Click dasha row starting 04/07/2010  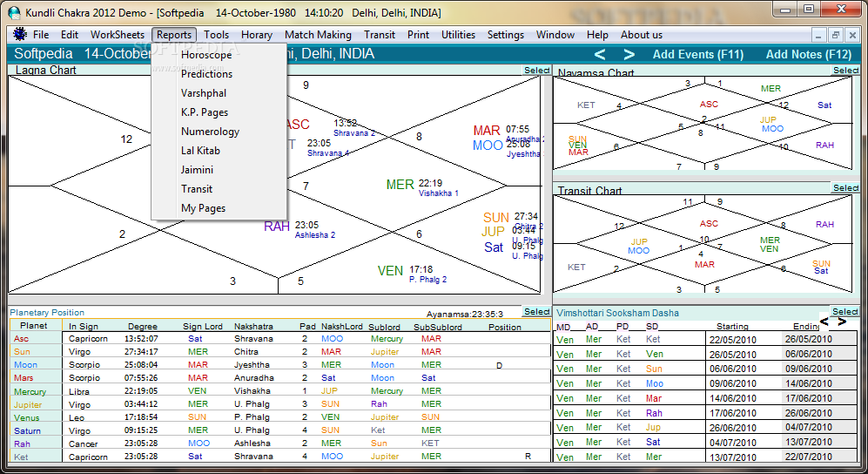point(705,442)
